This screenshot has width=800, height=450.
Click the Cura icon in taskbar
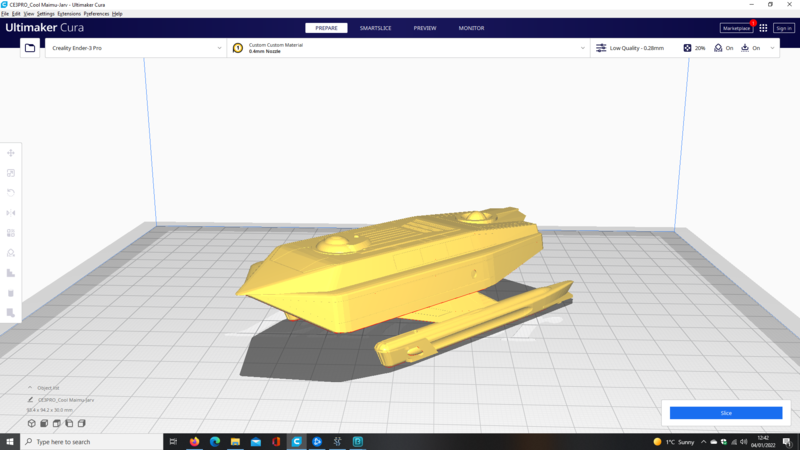point(296,442)
